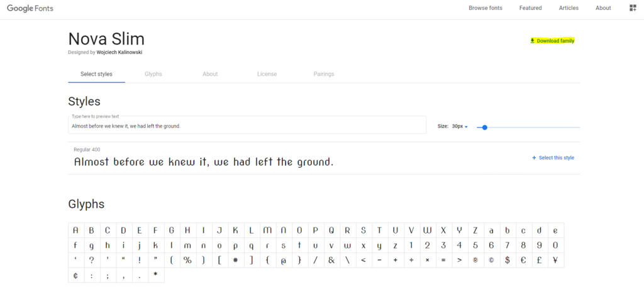The image size is (644, 304).
Task: Open the License tab
Action: [267, 74]
